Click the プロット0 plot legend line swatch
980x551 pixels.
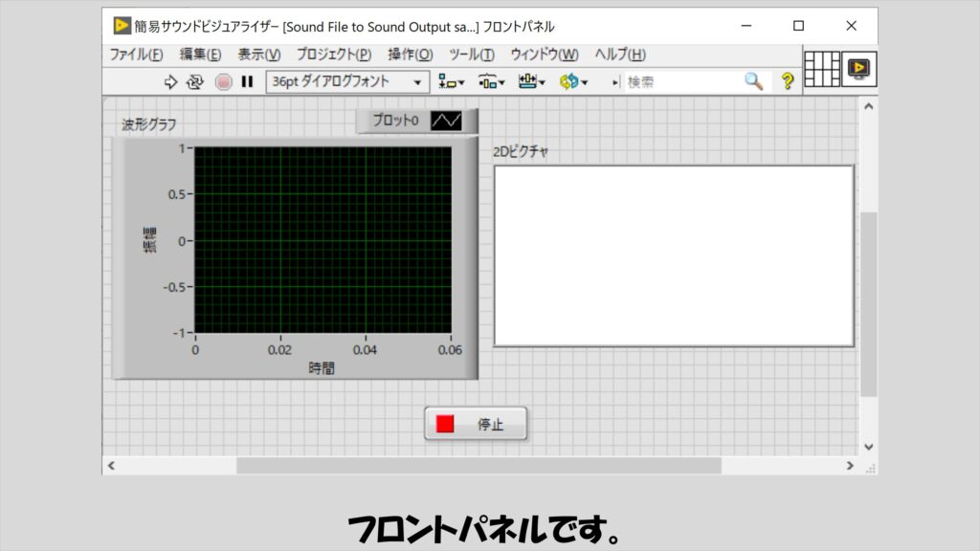[446, 121]
